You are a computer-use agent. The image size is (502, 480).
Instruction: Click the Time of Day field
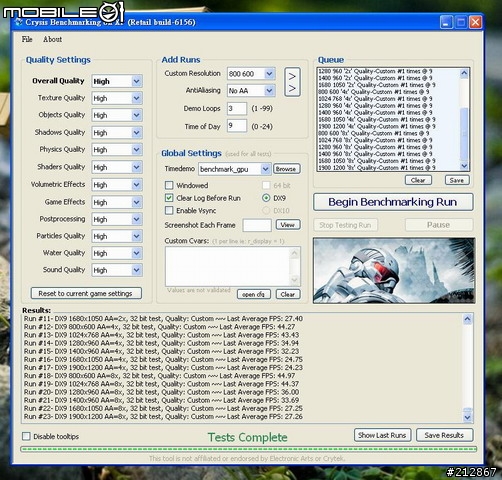coord(237,126)
